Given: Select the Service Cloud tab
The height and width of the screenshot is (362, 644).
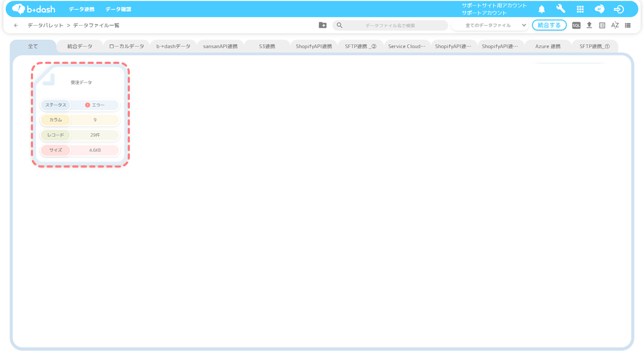Looking at the screenshot, I should pyautogui.click(x=407, y=46).
